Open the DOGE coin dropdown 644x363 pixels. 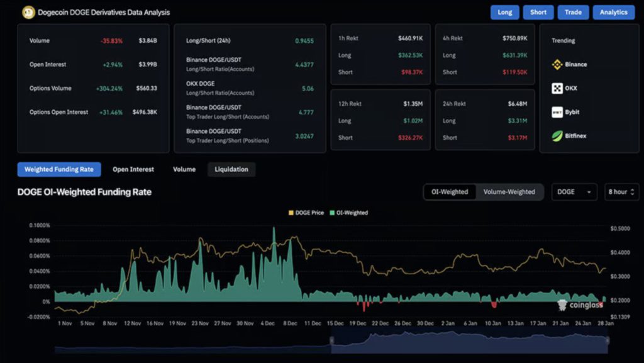(x=574, y=192)
